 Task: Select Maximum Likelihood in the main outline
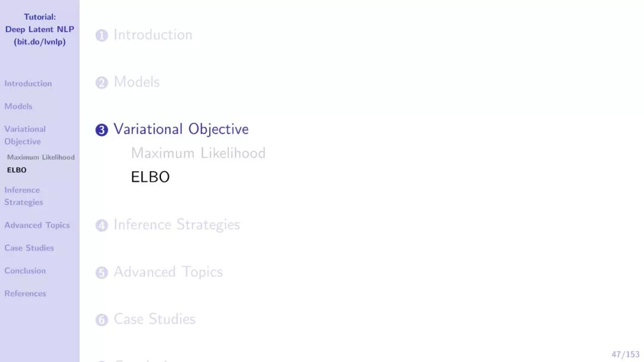(198, 153)
